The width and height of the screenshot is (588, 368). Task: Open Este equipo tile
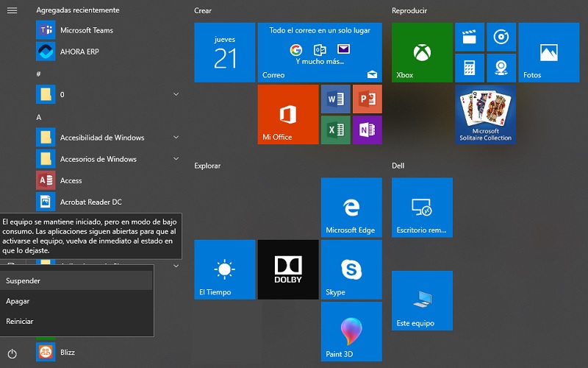click(422, 300)
